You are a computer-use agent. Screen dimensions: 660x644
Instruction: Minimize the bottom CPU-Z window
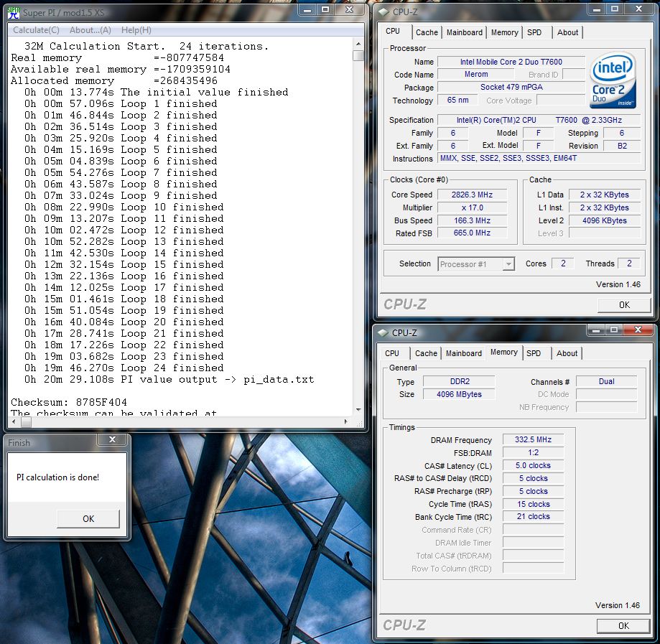[596, 330]
